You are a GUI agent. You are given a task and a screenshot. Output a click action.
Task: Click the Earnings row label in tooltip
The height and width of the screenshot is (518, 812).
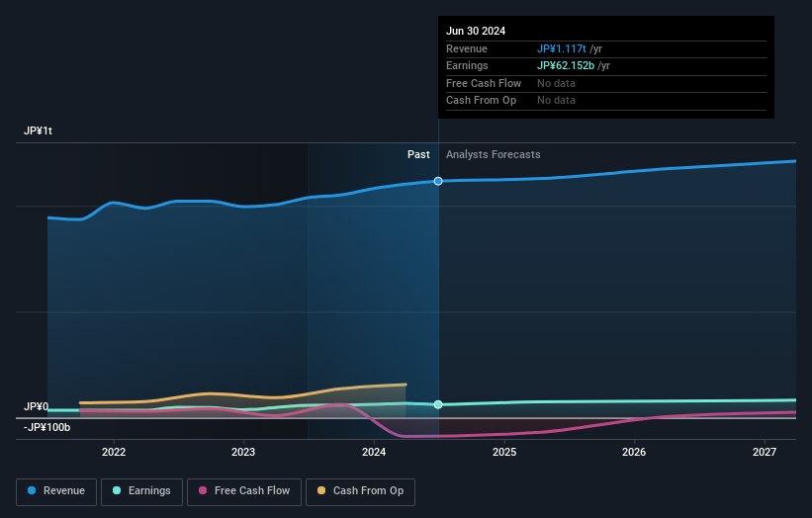[467, 65]
